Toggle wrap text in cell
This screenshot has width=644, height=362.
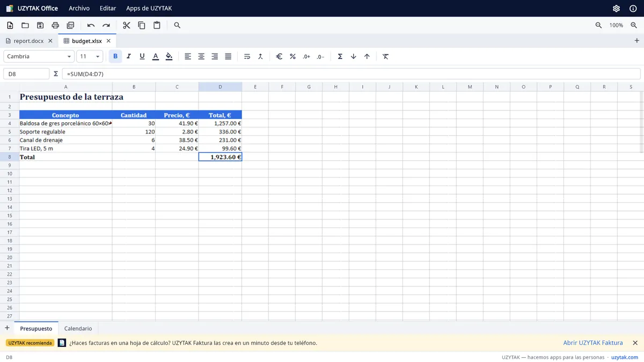click(x=247, y=56)
